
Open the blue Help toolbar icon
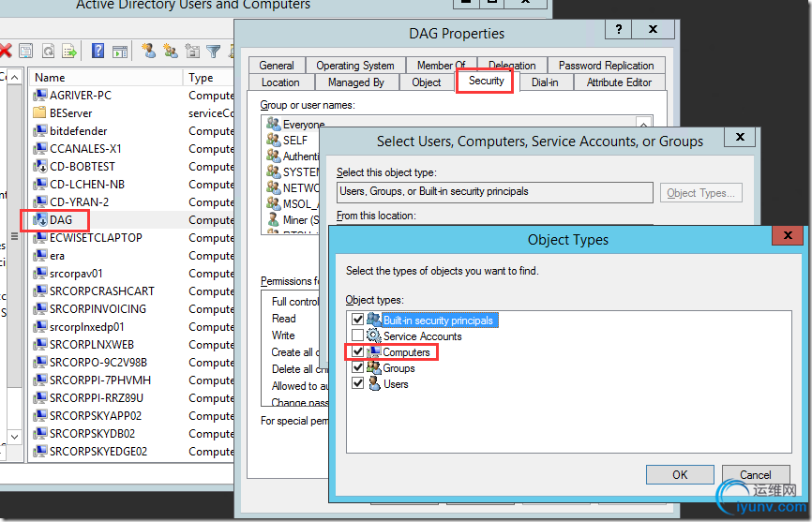(x=98, y=51)
